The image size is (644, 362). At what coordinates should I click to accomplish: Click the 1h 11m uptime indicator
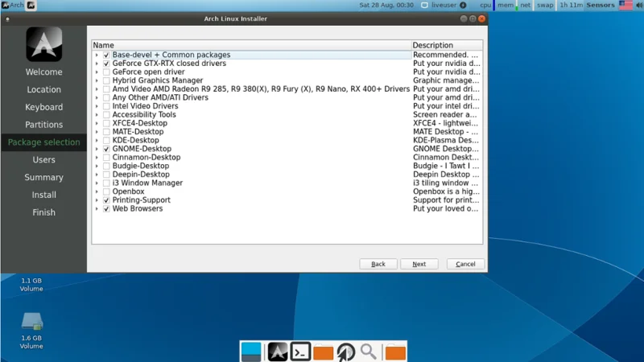pos(572,6)
